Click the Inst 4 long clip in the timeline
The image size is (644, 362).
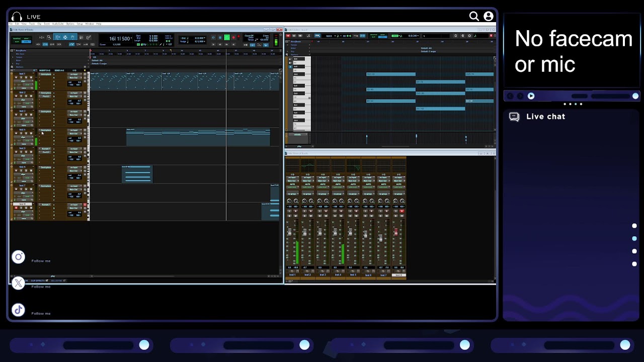(x=198, y=137)
